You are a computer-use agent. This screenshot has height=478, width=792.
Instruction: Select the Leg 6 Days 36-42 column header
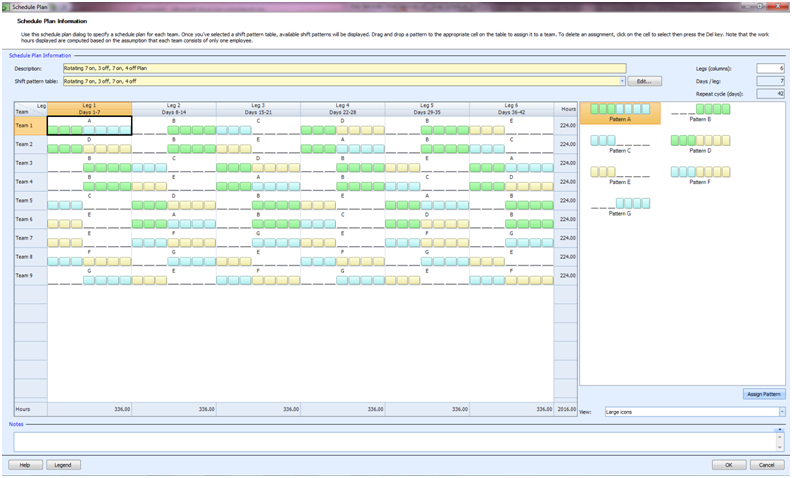[511, 109]
